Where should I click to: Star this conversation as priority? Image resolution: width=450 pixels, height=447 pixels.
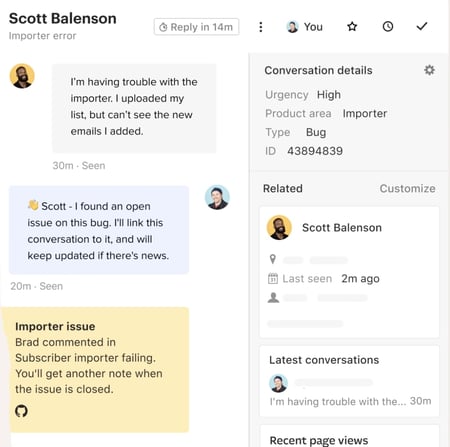[352, 26]
